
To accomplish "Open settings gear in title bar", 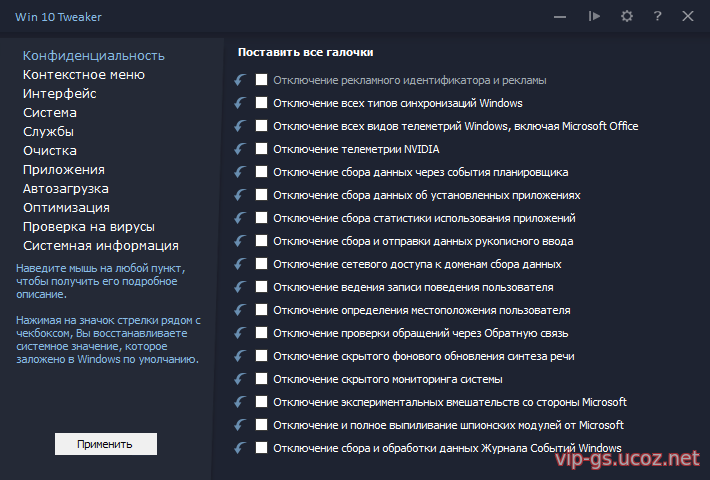I will tap(627, 16).
